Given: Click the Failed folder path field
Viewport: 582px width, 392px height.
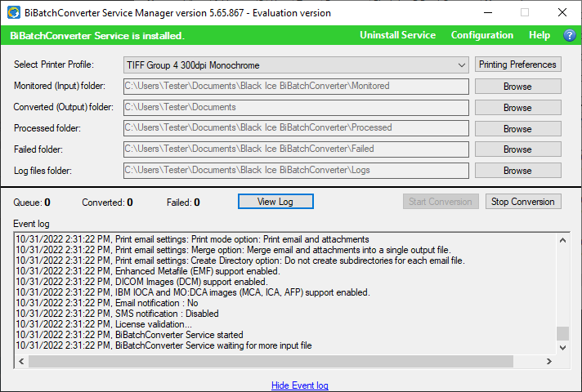Looking at the screenshot, I should click(x=296, y=149).
